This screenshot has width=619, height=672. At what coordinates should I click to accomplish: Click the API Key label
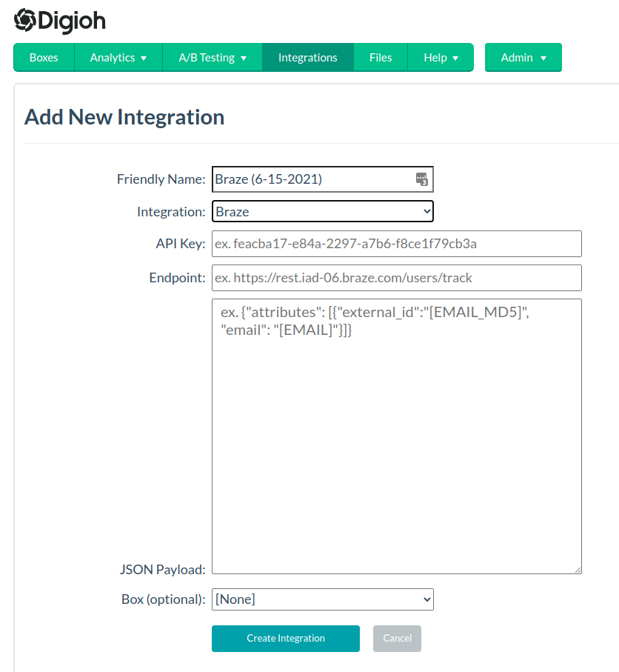click(x=181, y=244)
